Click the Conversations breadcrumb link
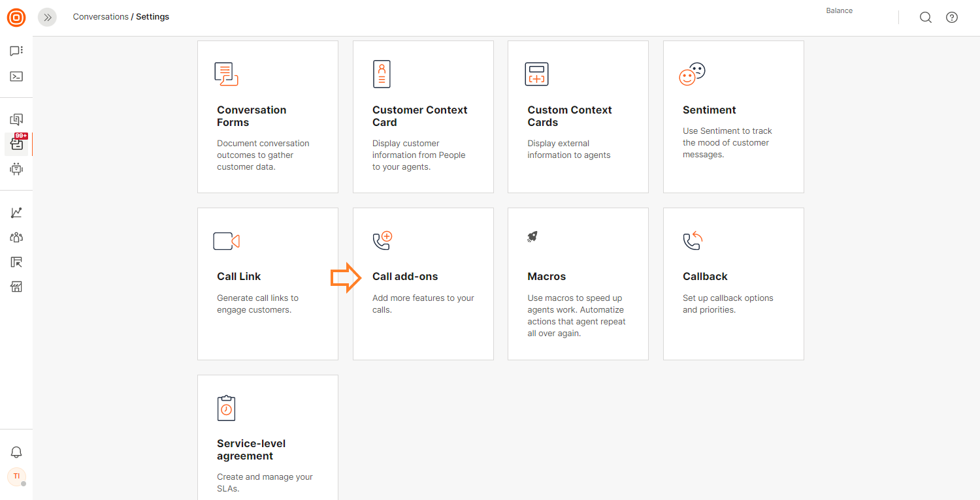The height and width of the screenshot is (500, 980). [x=101, y=17]
